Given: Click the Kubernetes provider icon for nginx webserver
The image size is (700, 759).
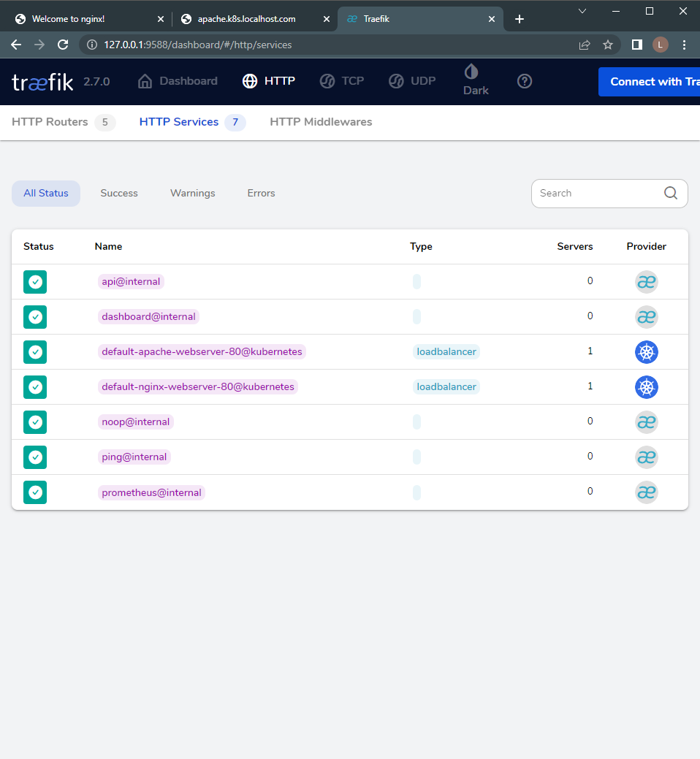Looking at the screenshot, I should coord(646,387).
